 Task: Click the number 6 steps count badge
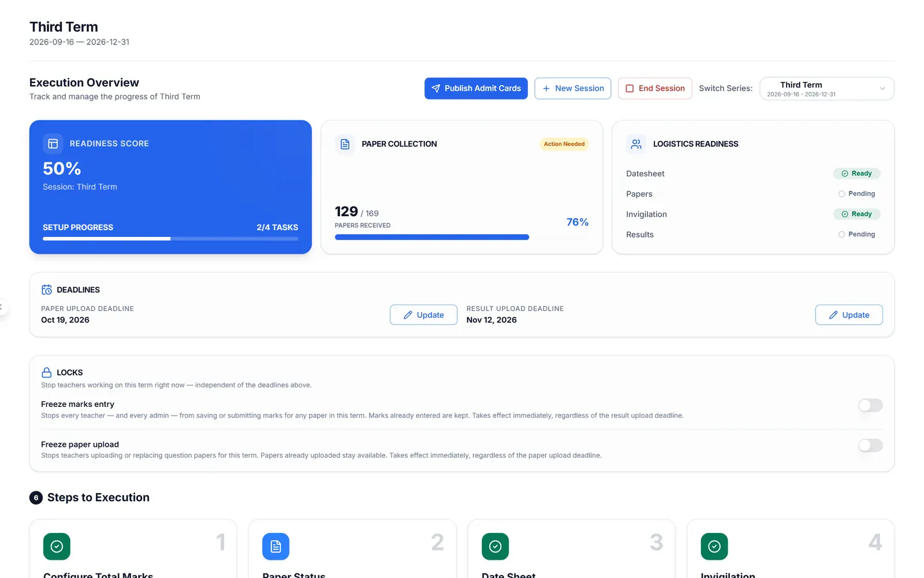click(x=36, y=498)
